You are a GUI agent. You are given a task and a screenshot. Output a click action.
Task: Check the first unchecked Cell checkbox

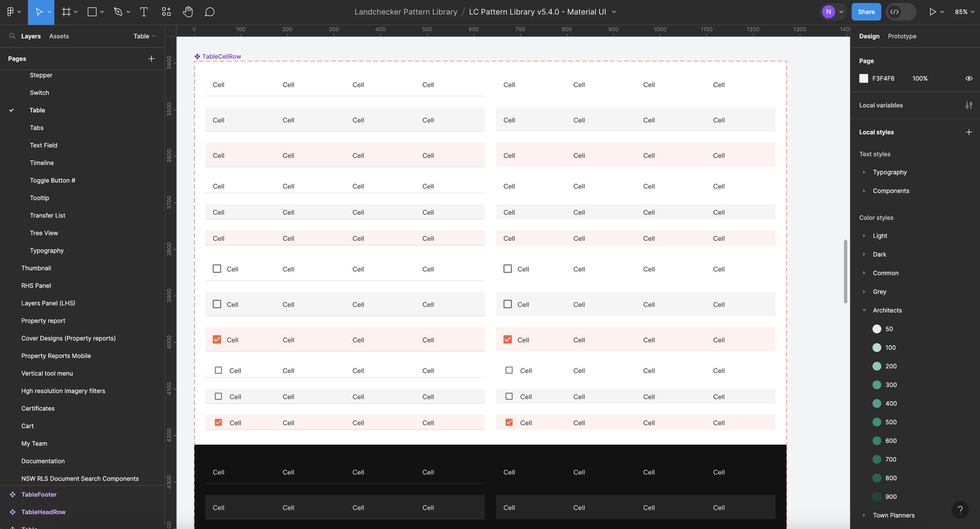(x=217, y=268)
